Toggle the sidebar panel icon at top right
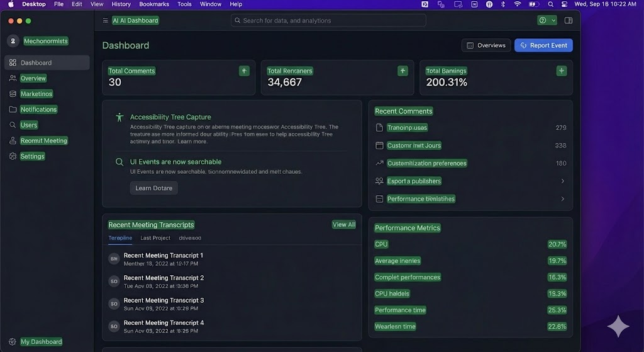Image resolution: width=644 pixels, height=352 pixels. (x=569, y=20)
